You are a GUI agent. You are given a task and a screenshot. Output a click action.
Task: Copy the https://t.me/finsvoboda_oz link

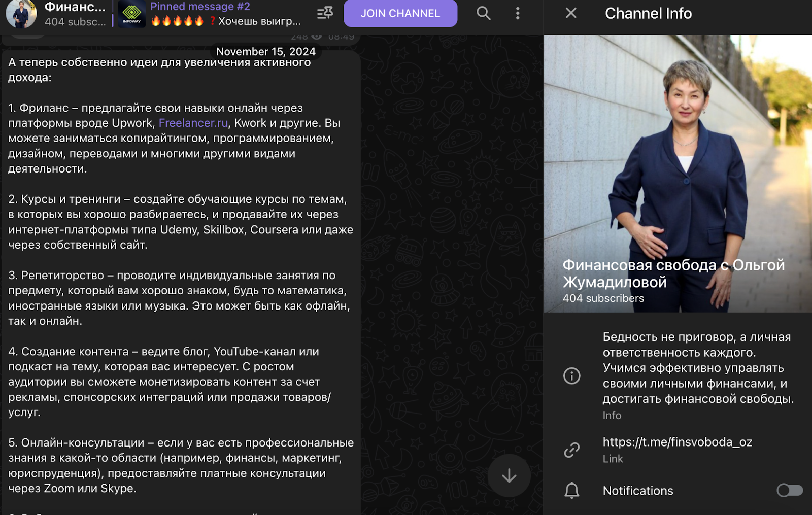(678, 442)
